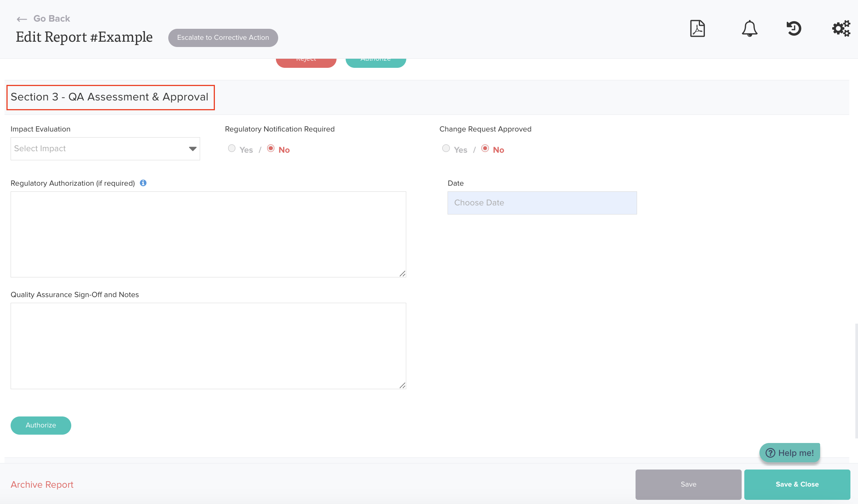The width and height of the screenshot is (858, 504).
Task: Click Archive Report link
Action: click(x=42, y=485)
